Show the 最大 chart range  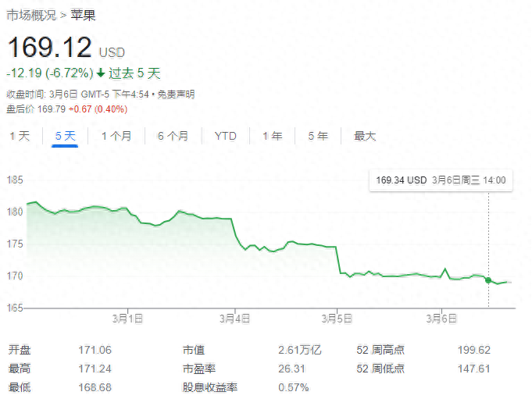365,136
